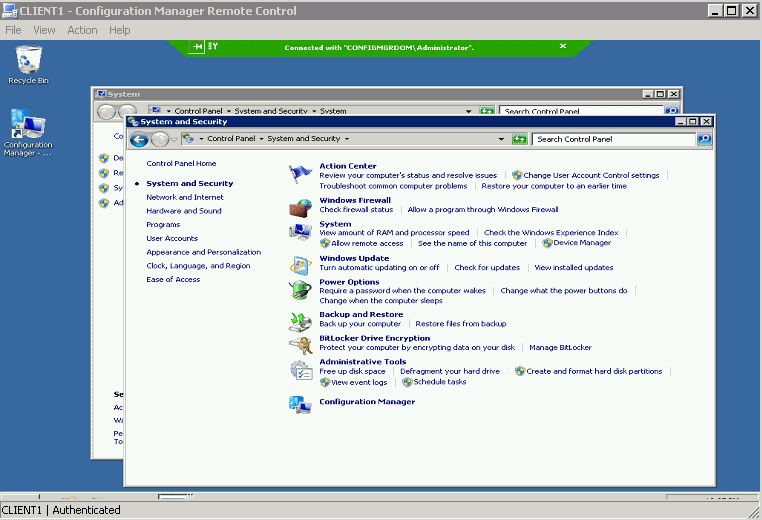Select Hardware and Sound category
Screen dimensions: 762x520
184,211
